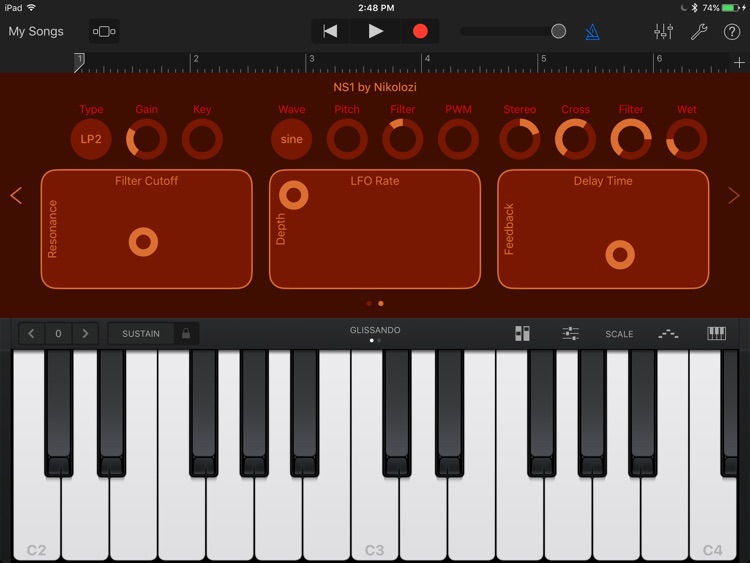Change GLISSANDO keyboard mode
The height and width of the screenshot is (563, 750).
(375, 330)
